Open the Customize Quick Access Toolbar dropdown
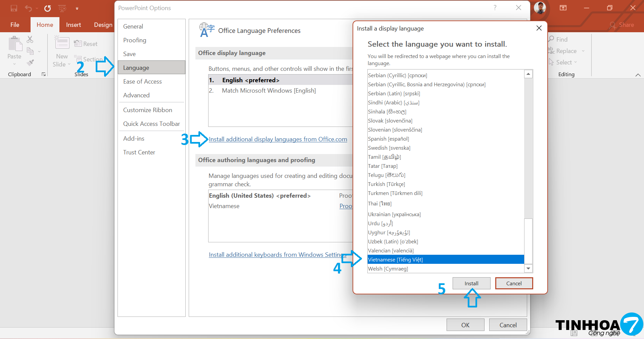 click(77, 8)
